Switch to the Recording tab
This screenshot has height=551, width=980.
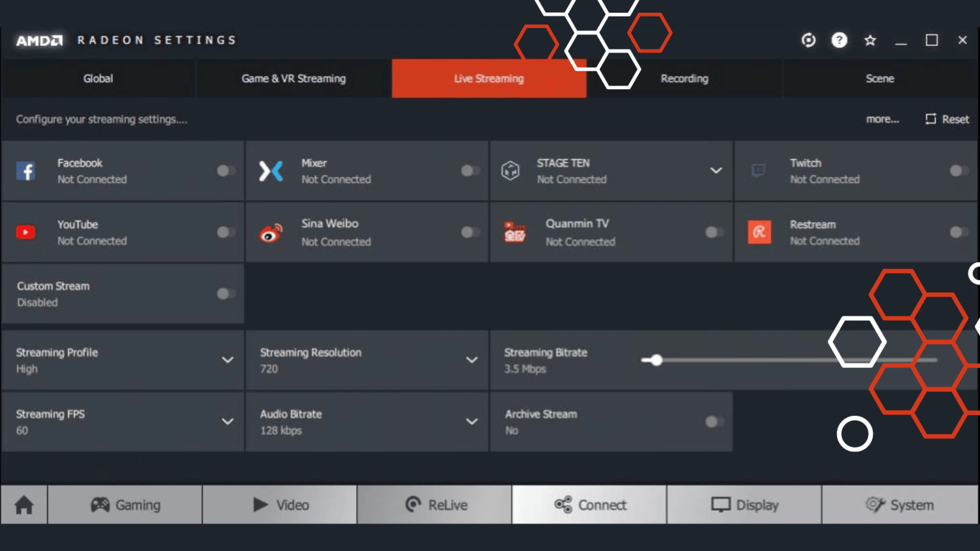click(685, 78)
